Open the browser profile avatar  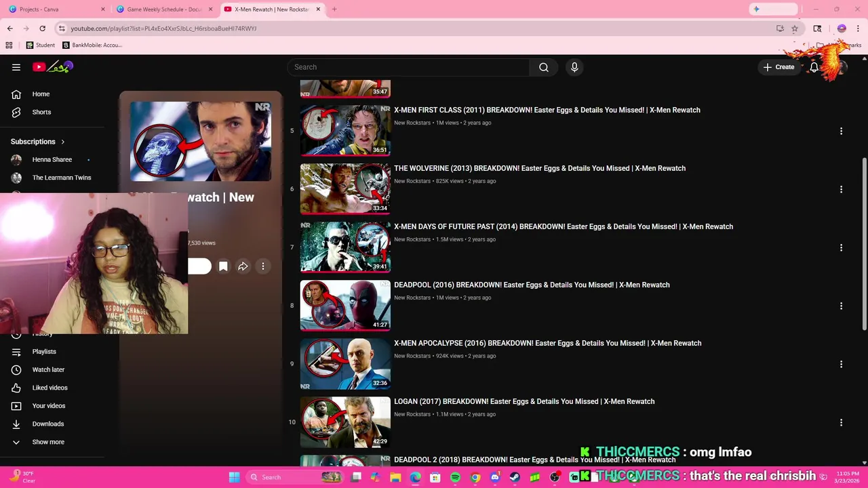coord(842,28)
